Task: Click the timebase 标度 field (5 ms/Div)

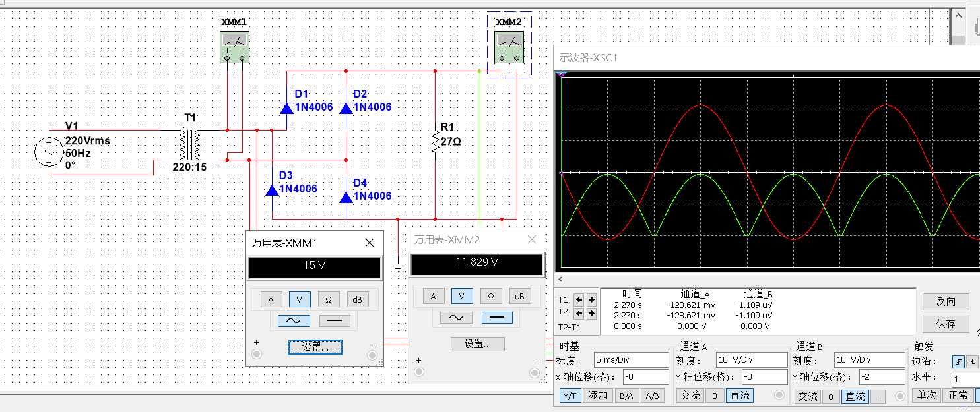Action: [632, 360]
